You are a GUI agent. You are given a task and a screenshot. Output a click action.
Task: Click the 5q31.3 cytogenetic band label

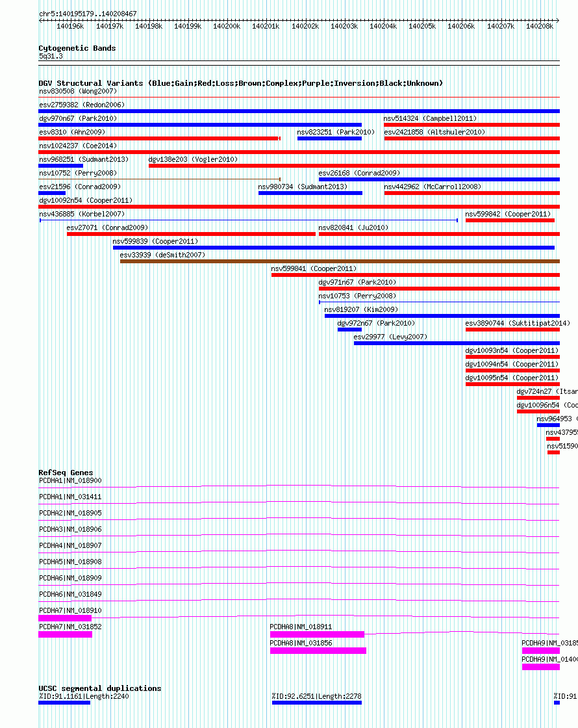(x=51, y=56)
